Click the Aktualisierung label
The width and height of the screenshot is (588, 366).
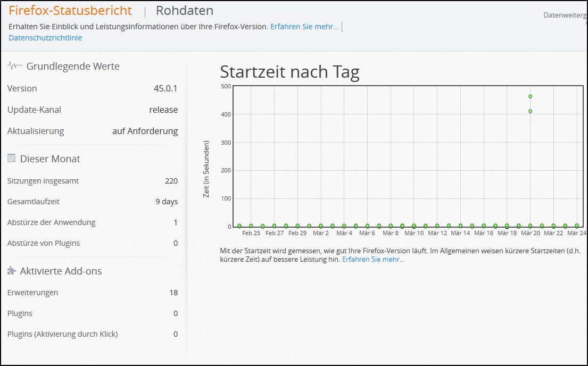36,131
